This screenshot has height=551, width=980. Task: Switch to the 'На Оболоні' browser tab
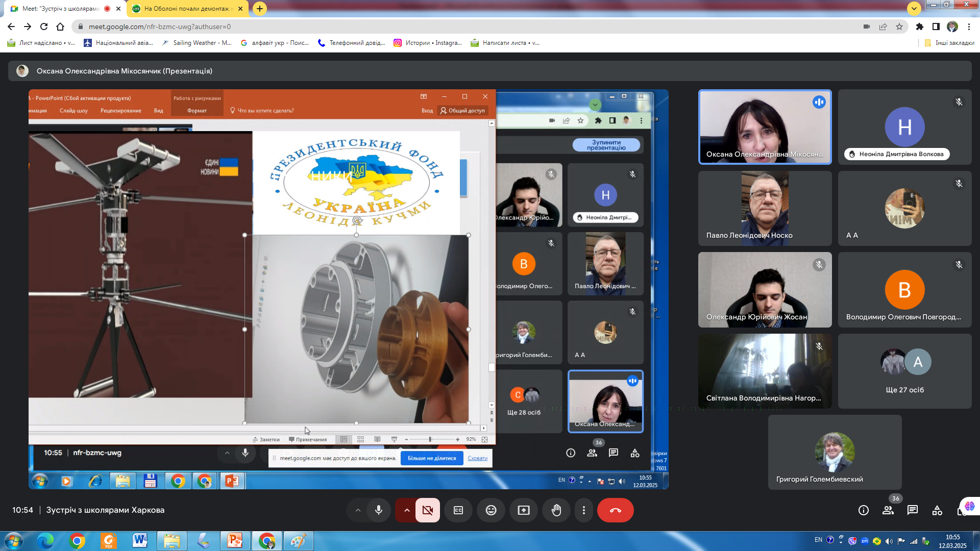(x=186, y=9)
